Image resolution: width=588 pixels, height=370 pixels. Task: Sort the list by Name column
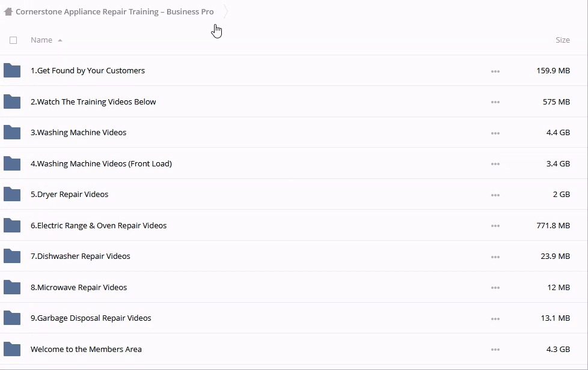click(41, 40)
